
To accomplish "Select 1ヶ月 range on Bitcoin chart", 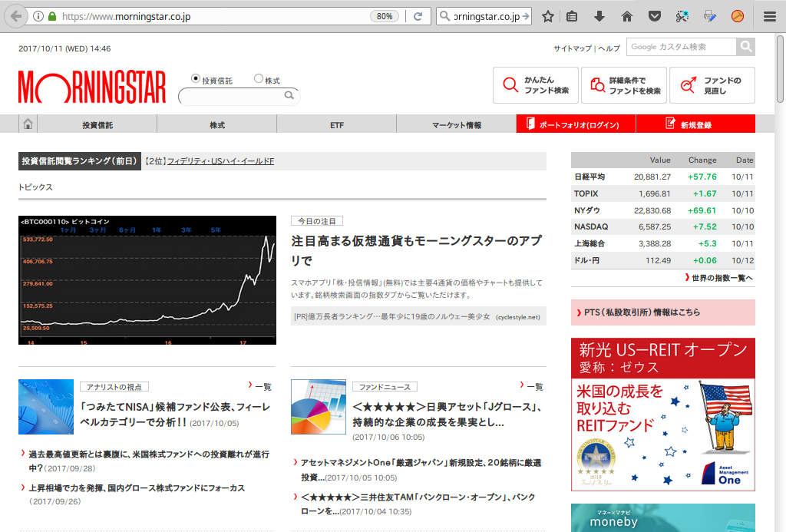I will (68, 230).
